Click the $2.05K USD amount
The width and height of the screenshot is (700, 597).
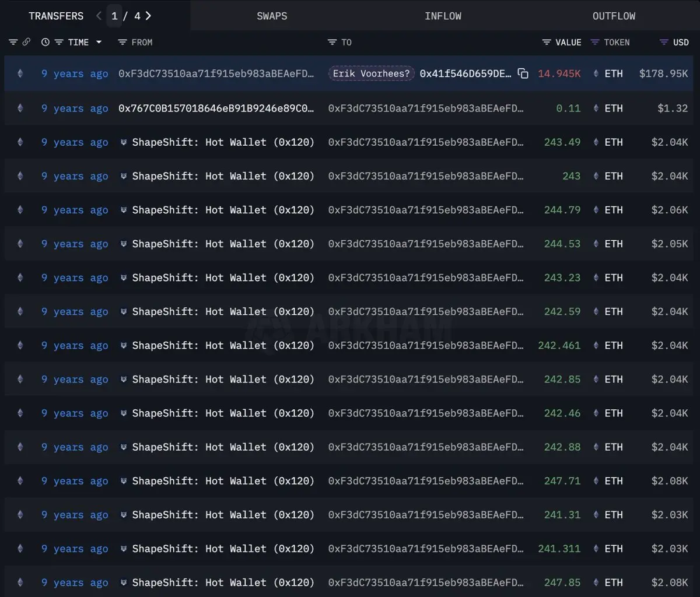[x=670, y=244]
